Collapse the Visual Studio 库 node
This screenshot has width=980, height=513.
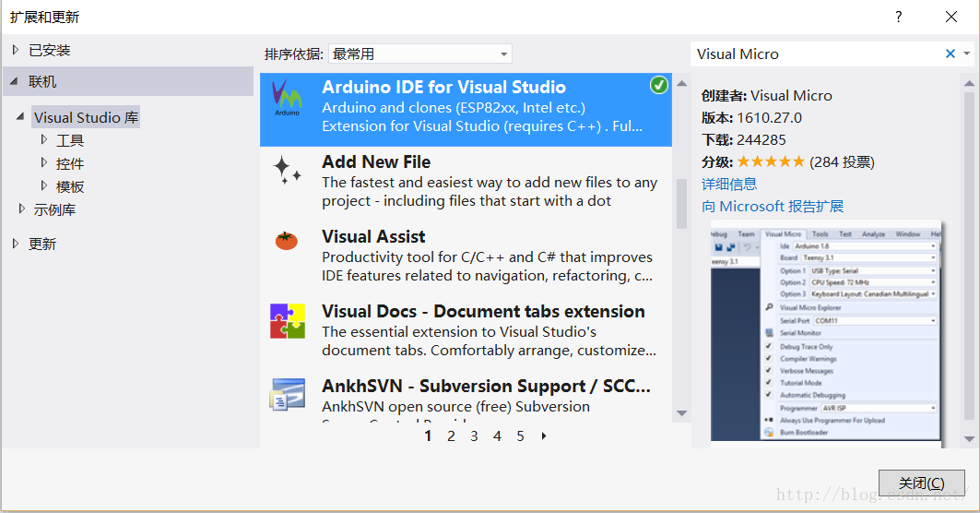(20, 116)
